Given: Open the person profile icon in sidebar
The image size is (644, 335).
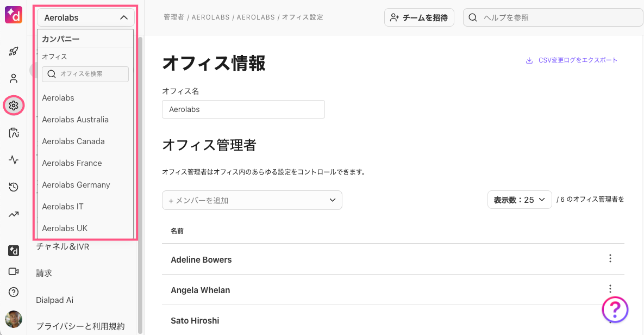Looking at the screenshot, I should (x=14, y=78).
